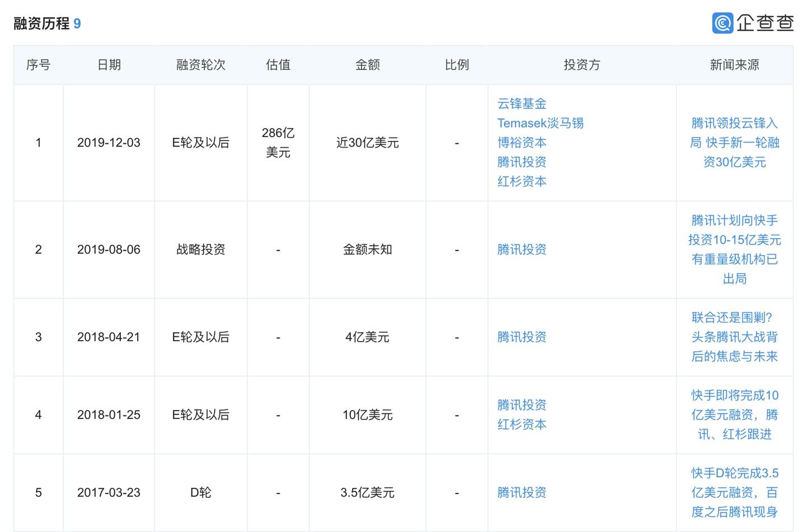
Task: Open Temasek淡马锡 investor link
Action: point(540,123)
